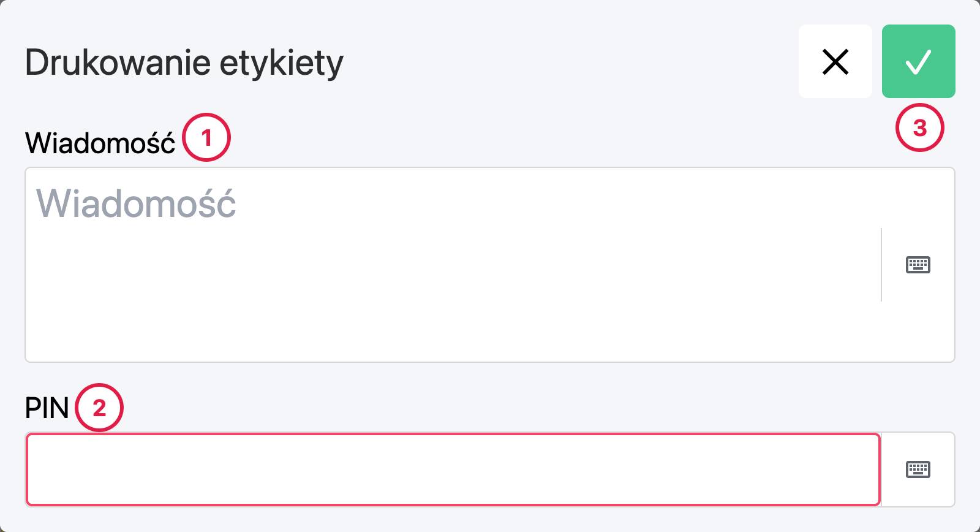Image resolution: width=980 pixels, height=532 pixels.
Task: Submit the form using the green button
Action: coord(918,61)
